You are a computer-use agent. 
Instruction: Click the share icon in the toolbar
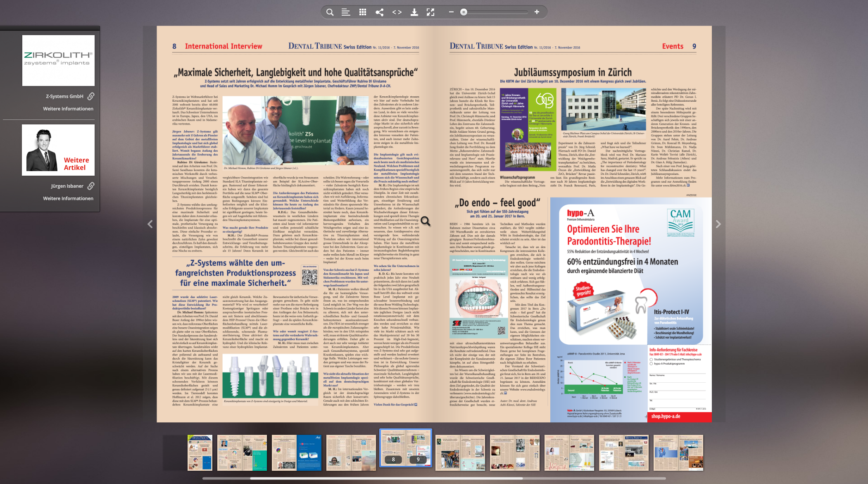click(379, 12)
